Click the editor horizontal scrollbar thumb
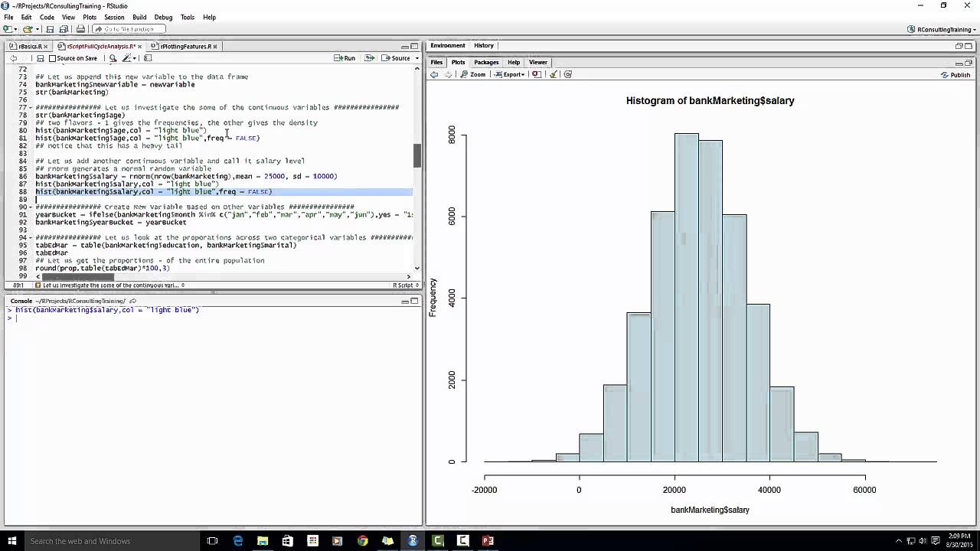 coord(77,276)
